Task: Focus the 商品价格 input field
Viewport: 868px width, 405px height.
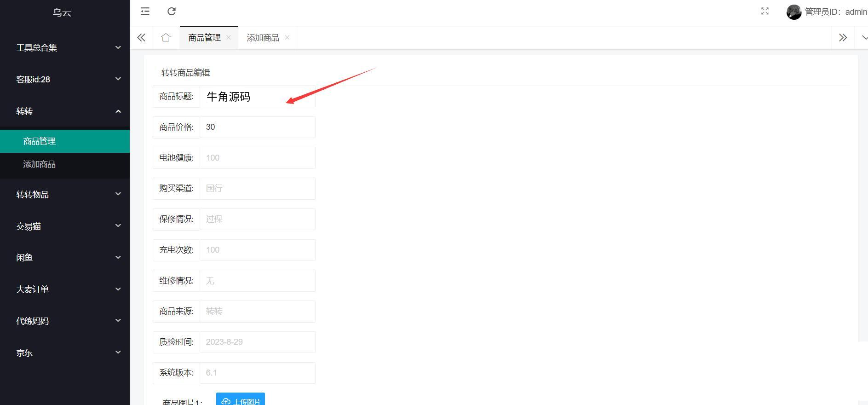Action: point(258,127)
